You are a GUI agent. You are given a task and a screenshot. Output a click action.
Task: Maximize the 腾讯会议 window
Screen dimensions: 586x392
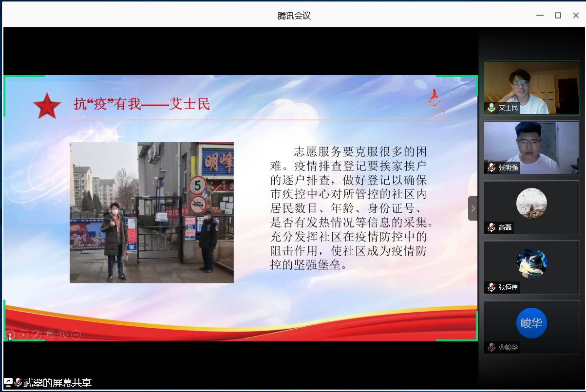[x=558, y=15]
